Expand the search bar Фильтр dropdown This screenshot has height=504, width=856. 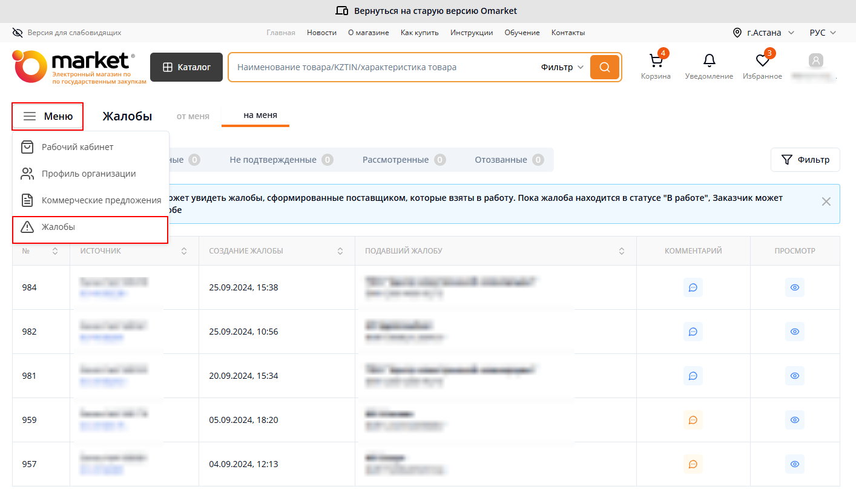[562, 67]
